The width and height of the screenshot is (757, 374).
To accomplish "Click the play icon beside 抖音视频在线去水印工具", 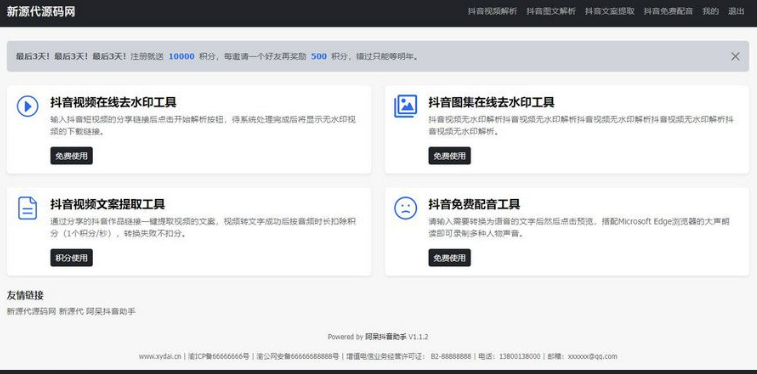I will tap(28, 106).
